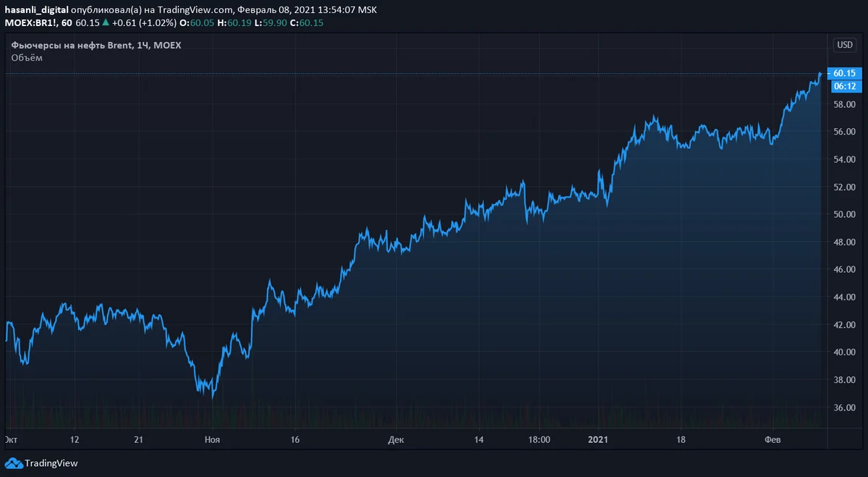This screenshot has width=868, height=477.
Task: Click the TradingView brand name text
Action: click(51, 463)
